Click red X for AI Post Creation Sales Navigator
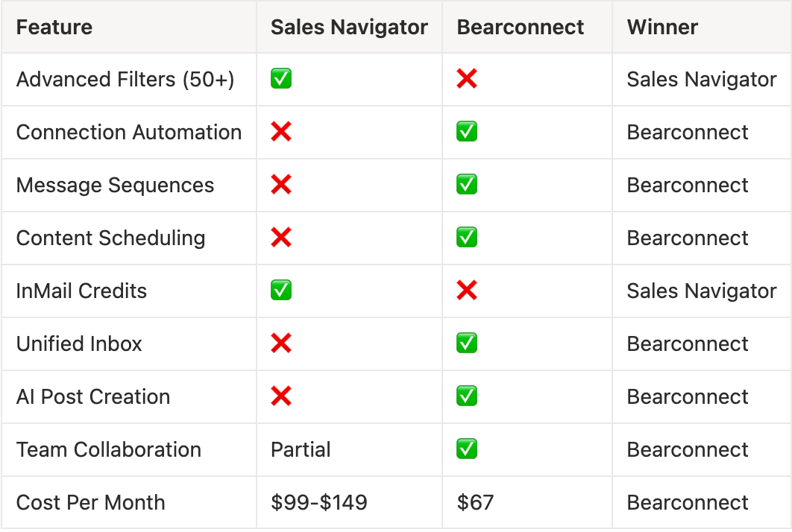The height and width of the screenshot is (532, 792). 281,396
